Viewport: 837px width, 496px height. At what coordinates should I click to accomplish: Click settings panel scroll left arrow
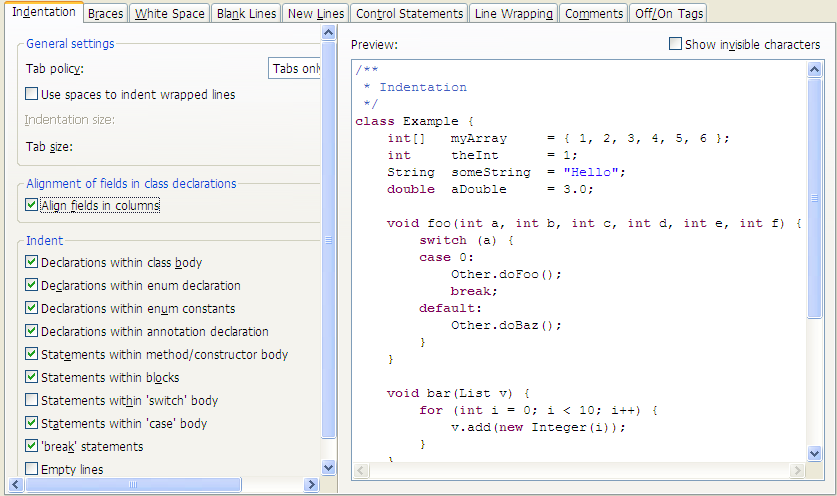click(15, 484)
